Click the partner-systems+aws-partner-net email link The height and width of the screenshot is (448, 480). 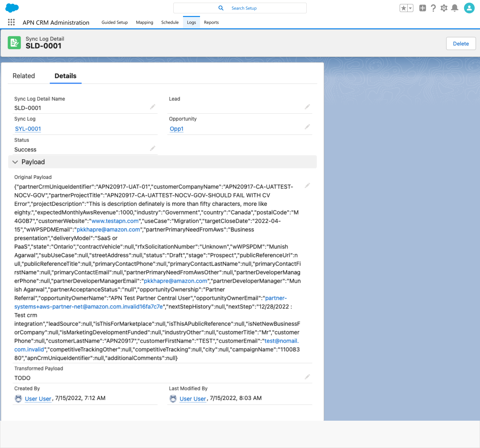(88, 307)
